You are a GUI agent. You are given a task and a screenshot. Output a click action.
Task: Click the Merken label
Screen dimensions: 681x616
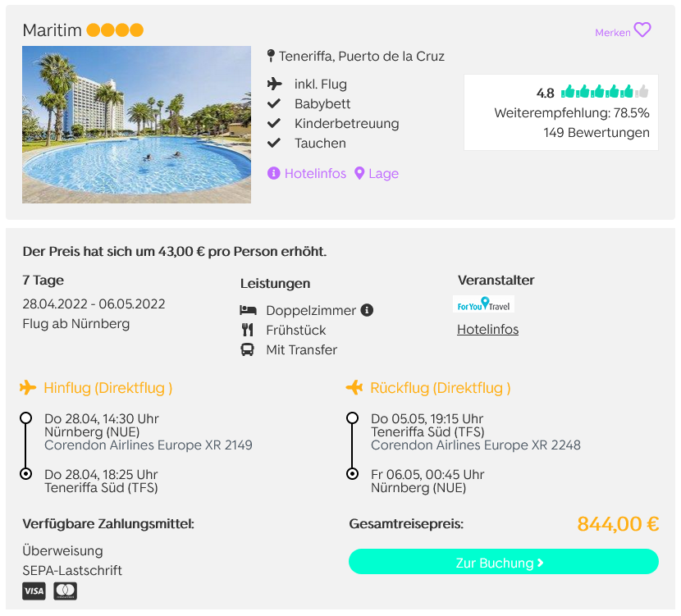pyautogui.click(x=612, y=33)
